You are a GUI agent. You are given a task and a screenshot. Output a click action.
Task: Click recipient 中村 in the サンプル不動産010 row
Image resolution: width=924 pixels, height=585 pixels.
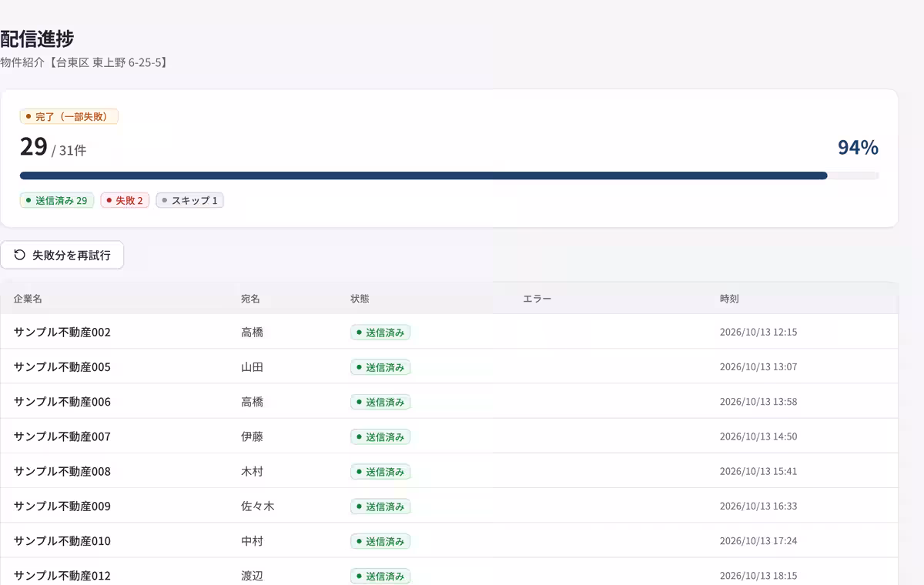pyautogui.click(x=252, y=541)
